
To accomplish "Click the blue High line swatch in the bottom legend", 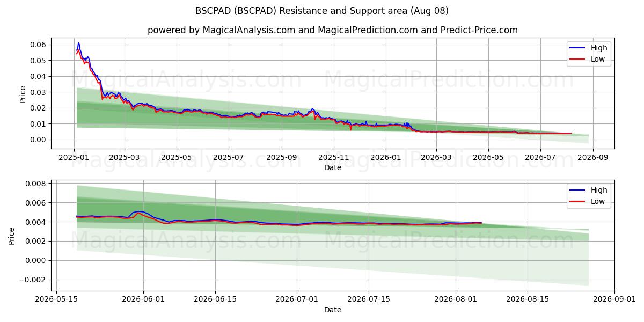I will click(x=578, y=191).
